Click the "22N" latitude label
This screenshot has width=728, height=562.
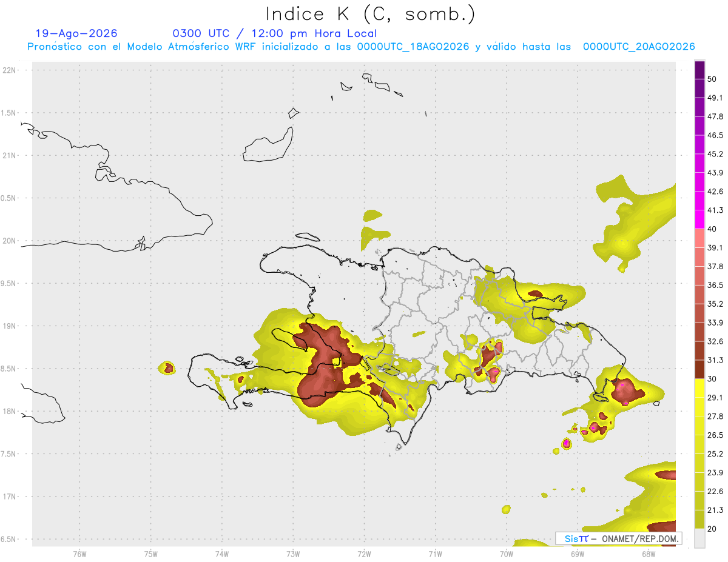[x=9, y=70]
